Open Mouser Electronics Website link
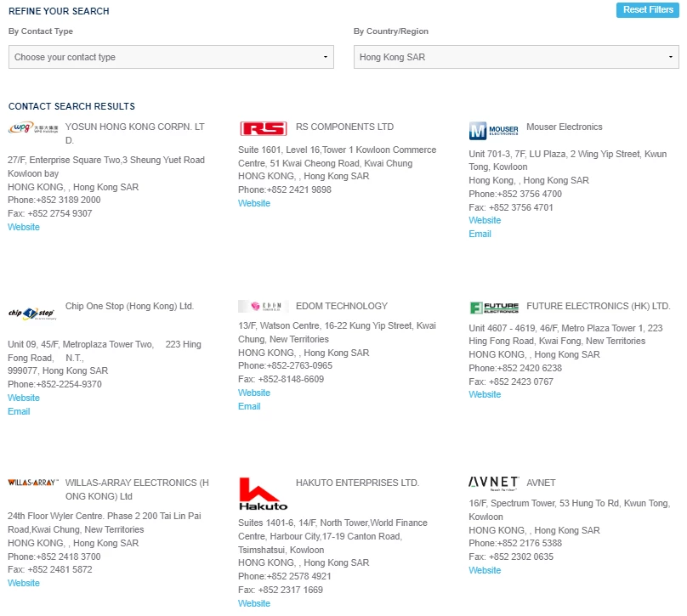687x616 pixels. point(485,220)
